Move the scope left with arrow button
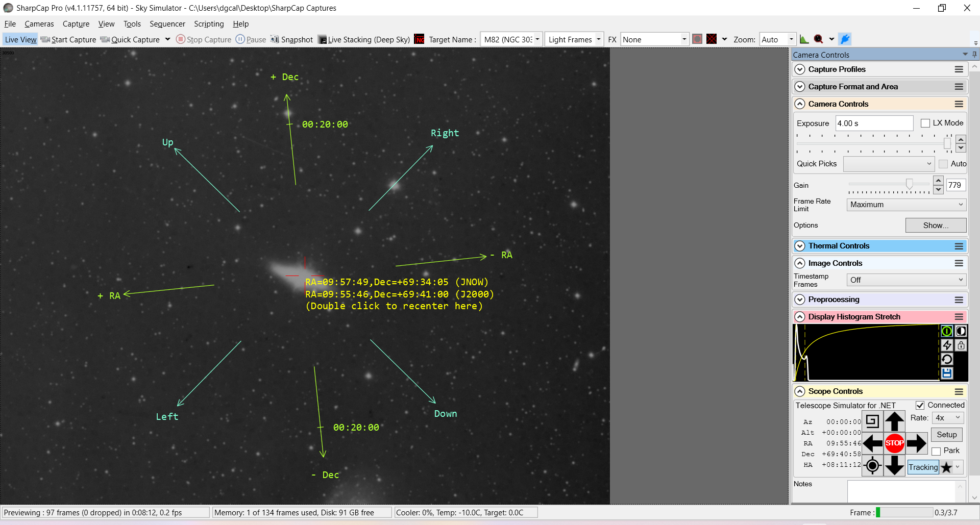Image resolution: width=980 pixels, height=525 pixels. (x=873, y=443)
